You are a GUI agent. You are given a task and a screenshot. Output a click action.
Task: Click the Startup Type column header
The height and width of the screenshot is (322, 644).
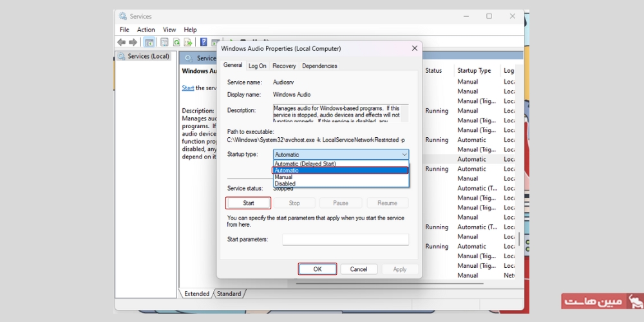click(474, 71)
